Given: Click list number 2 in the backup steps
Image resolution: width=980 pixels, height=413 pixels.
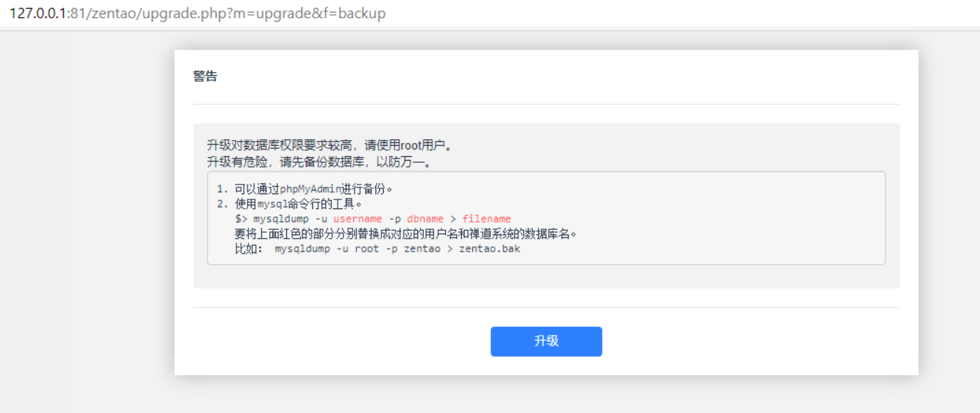Looking at the screenshot, I should click(x=222, y=204).
